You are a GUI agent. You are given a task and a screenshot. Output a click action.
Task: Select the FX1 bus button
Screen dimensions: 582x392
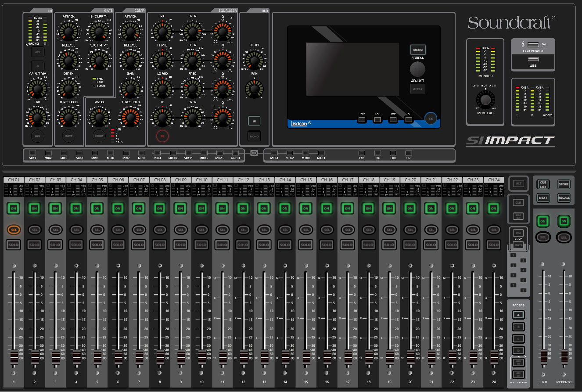click(362, 153)
